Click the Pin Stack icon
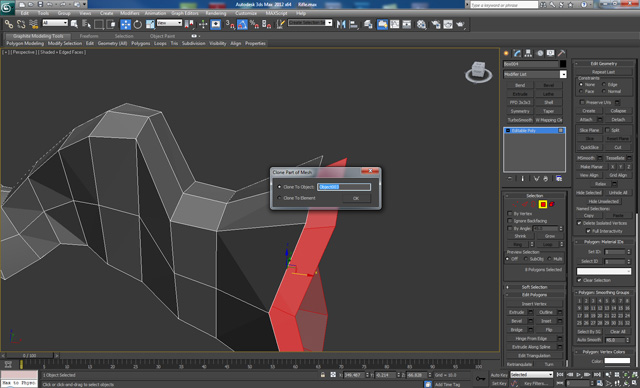640x388 pixels. pos(510,179)
